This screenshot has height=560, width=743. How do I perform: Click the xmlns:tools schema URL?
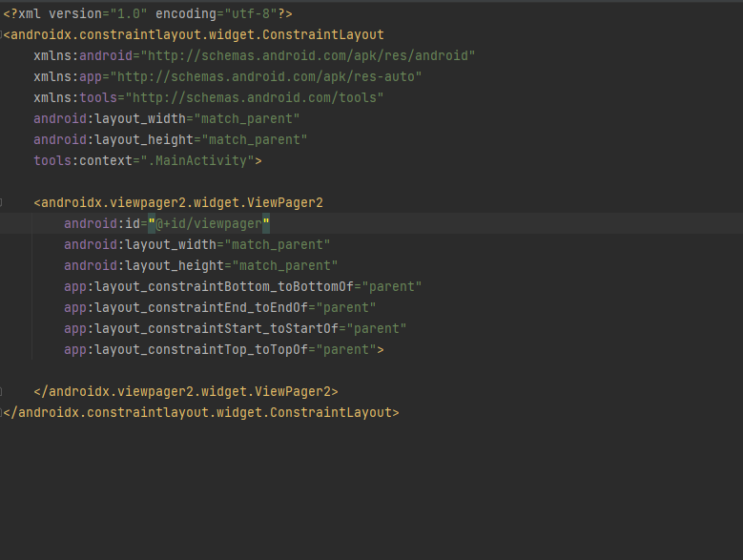point(254,97)
